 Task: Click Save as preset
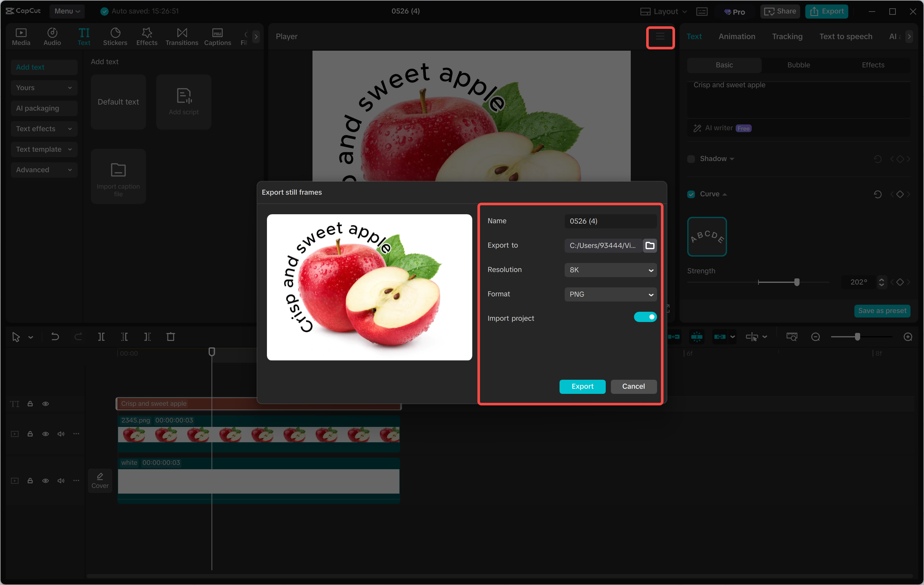tap(882, 311)
